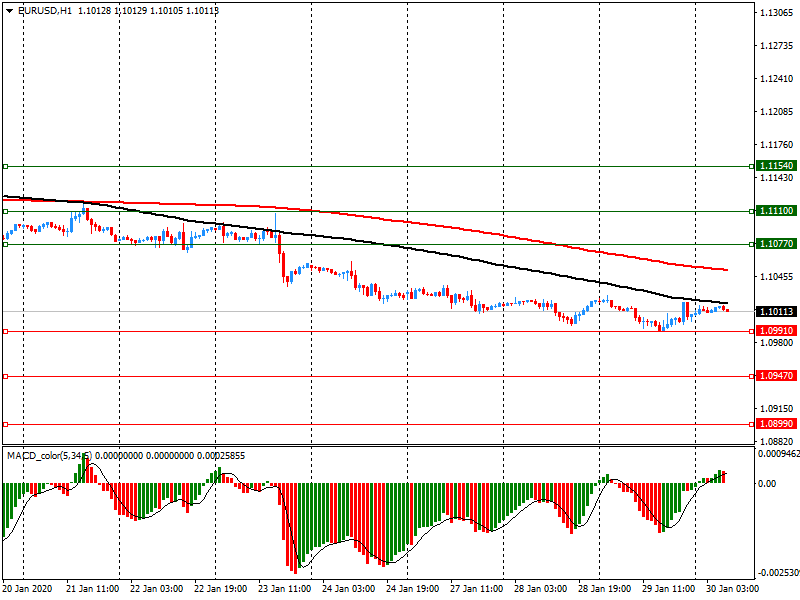Select the green 1.10770 price level label
Screen dimensions: 800x600
coord(776,244)
